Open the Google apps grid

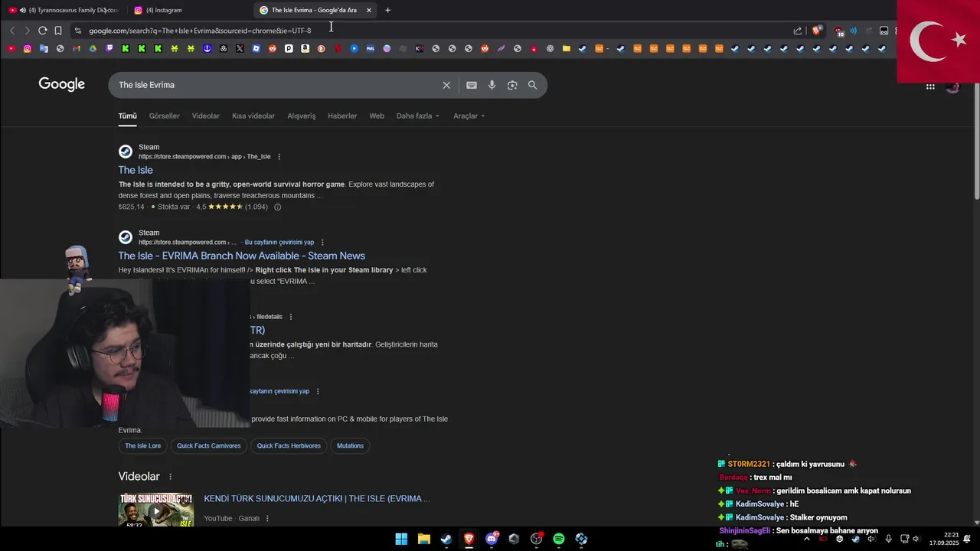tap(930, 86)
